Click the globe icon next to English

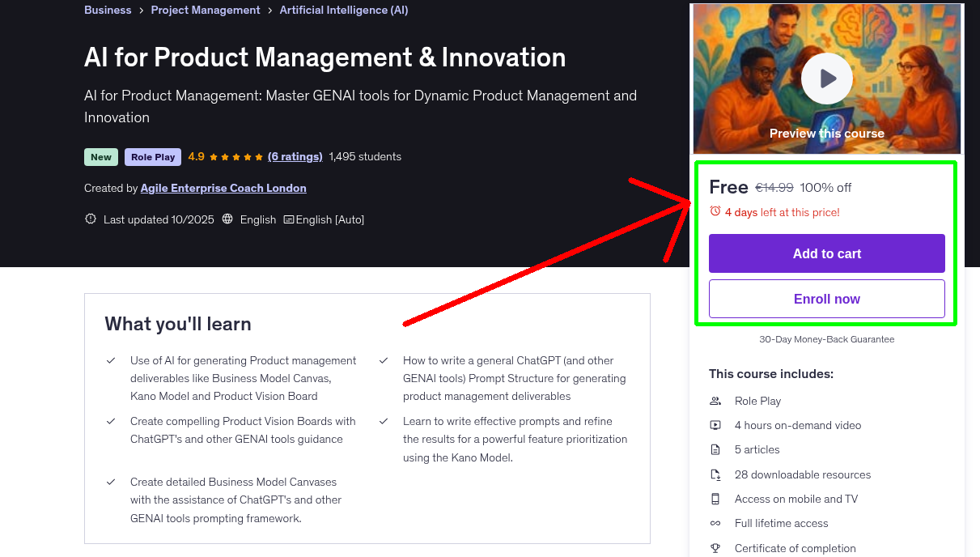click(227, 219)
